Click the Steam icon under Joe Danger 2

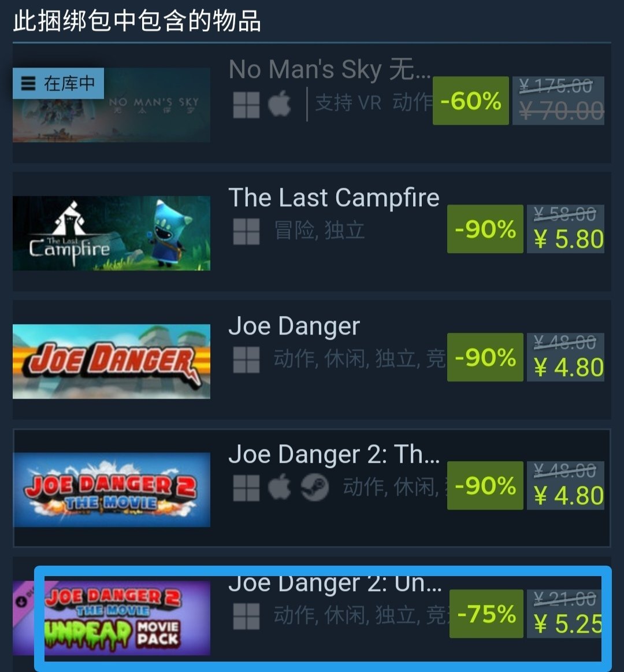pos(314,488)
